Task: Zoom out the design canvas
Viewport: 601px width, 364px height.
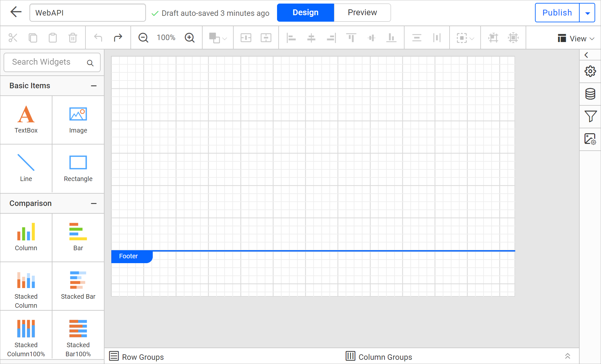Action: 143,37
